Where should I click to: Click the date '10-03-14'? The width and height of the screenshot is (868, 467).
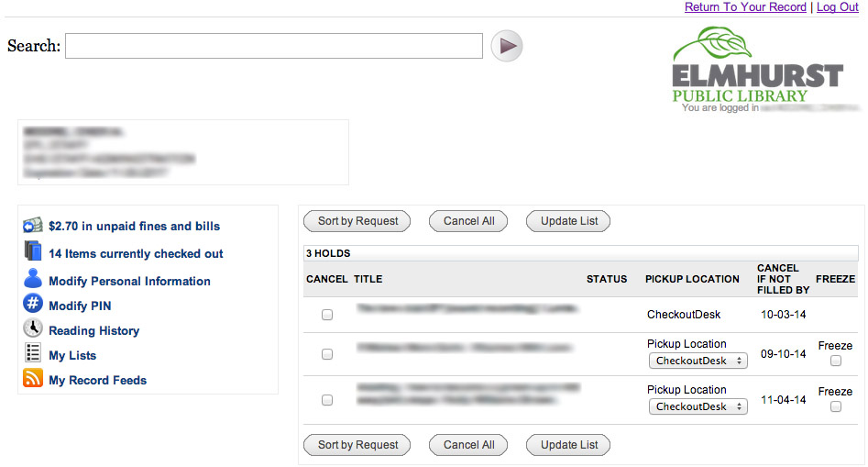click(x=784, y=315)
